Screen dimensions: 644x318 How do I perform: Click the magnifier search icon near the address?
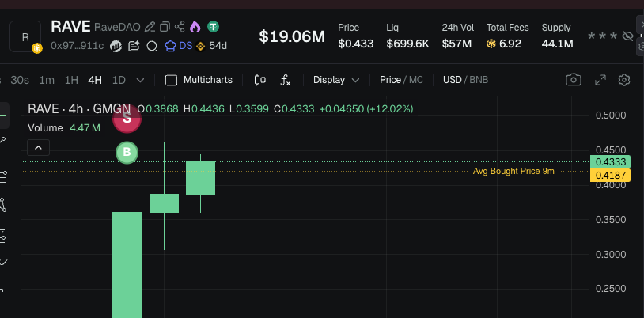(152, 46)
